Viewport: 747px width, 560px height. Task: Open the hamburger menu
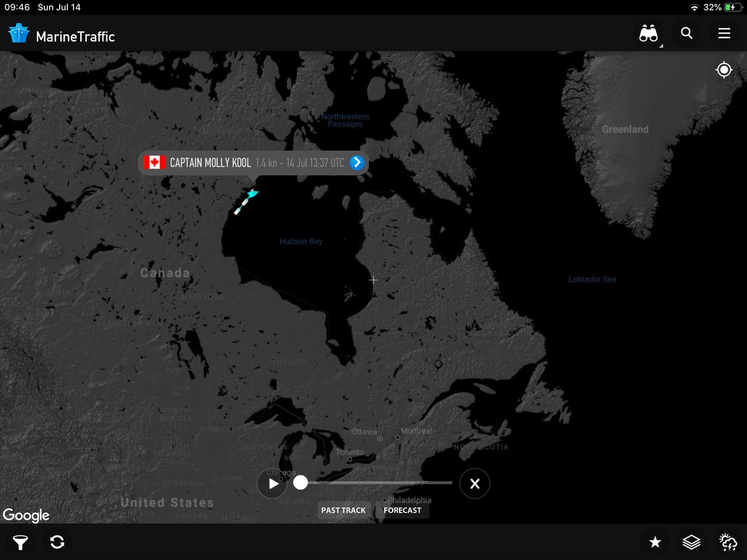pos(724,34)
